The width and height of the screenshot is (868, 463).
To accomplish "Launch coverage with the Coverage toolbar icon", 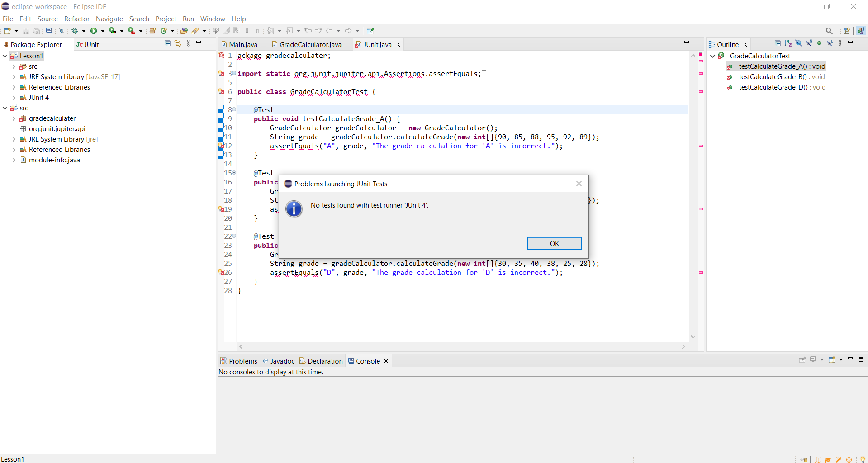I will (x=113, y=31).
